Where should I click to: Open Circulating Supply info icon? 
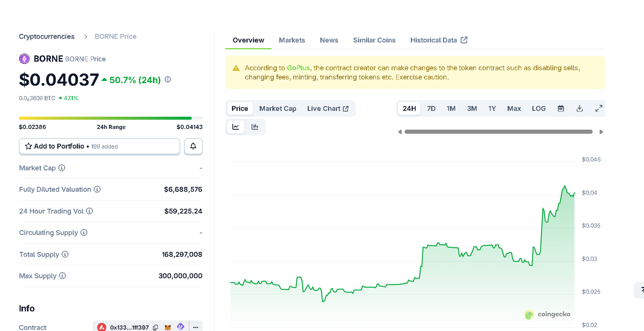(x=84, y=233)
